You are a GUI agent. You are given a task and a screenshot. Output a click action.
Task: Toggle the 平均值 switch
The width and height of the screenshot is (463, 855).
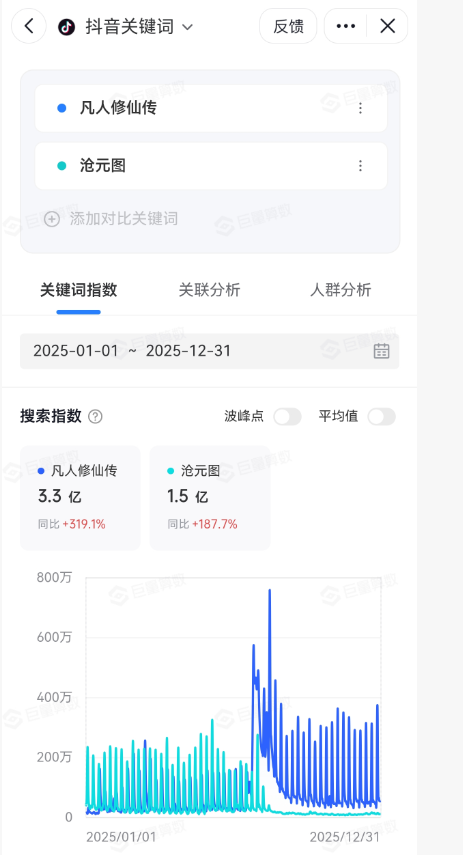click(x=381, y=417)
